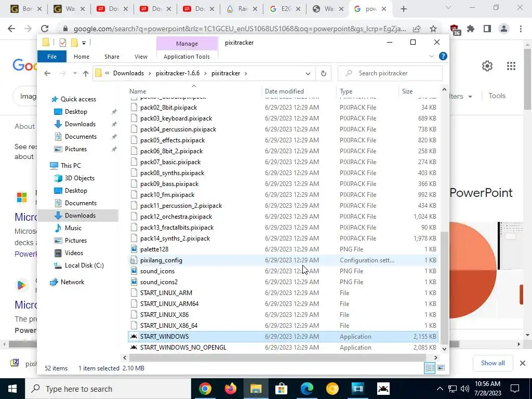Select the sound_icons2 PNG file
This screenshot has height=399, width=532.
coord(159,282)
